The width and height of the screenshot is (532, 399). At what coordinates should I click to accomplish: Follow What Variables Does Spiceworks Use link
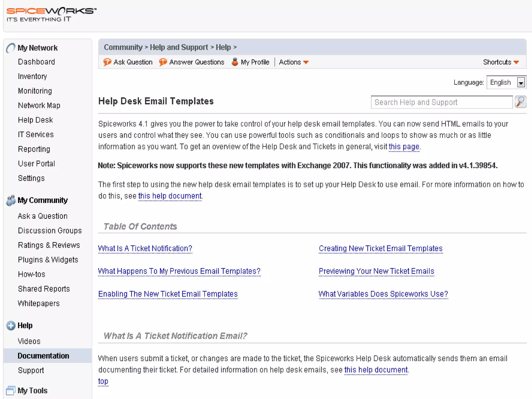[383, 294]
